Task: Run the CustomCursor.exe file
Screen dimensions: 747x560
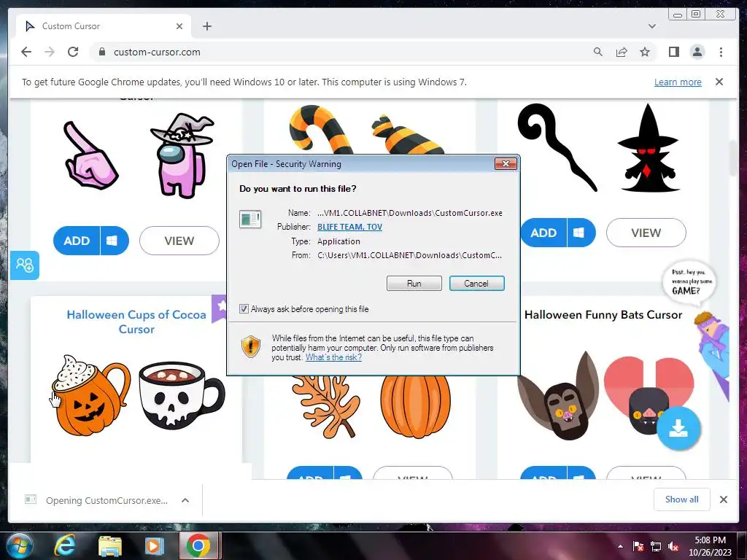Action: [x=414, y=284]
